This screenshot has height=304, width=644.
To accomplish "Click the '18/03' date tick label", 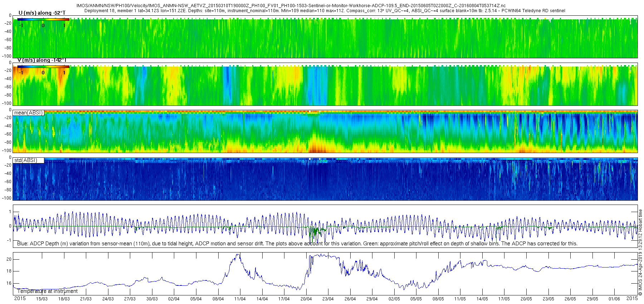I will (64, 299).
